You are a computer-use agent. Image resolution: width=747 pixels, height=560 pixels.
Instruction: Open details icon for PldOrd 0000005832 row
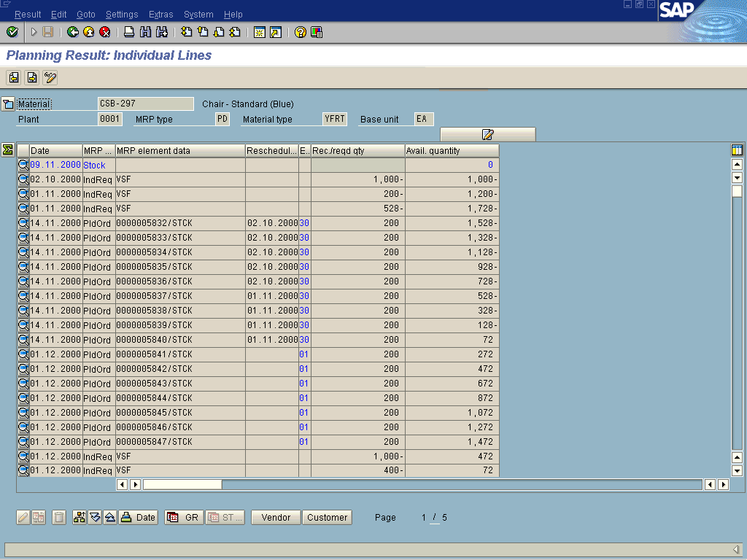pos(23,223)
